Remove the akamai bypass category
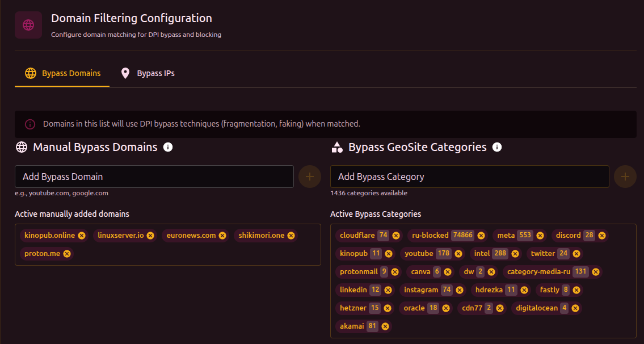Screen dimensions: 644x344 [x=385, y=326]
